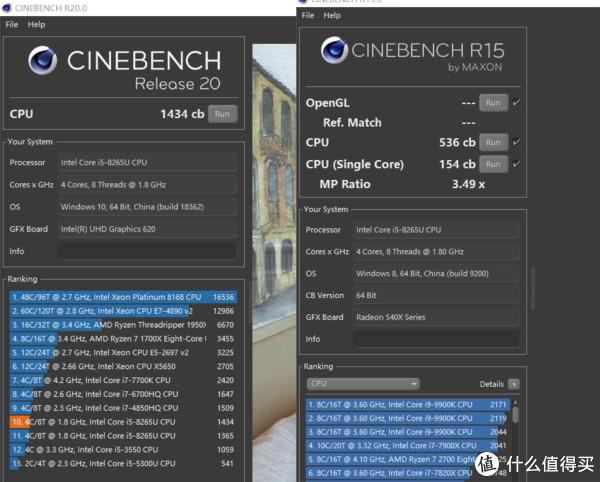Image resolution: width=600 pixels, height=482 pixels.
Task: Click the Processor field in Cinebench R20
Action: (147, 163)
